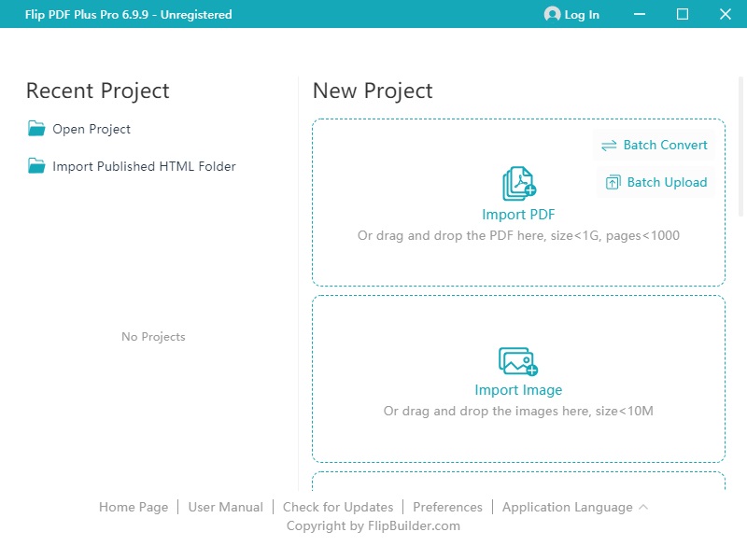Check for Updates in the footer
This screenshot has width=747, height=560.
point(338,507)
